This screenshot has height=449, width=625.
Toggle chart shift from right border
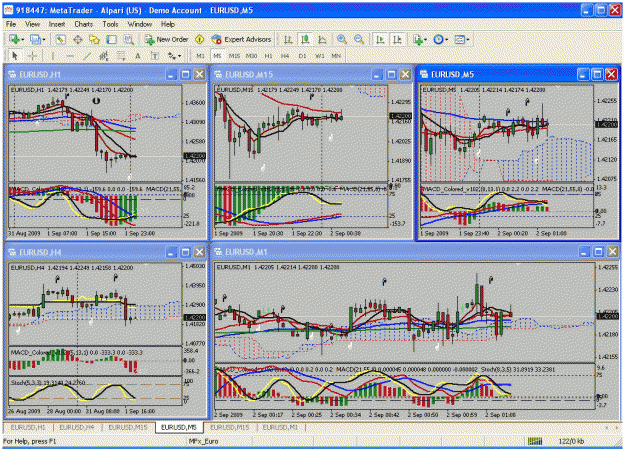click(397, 39)
